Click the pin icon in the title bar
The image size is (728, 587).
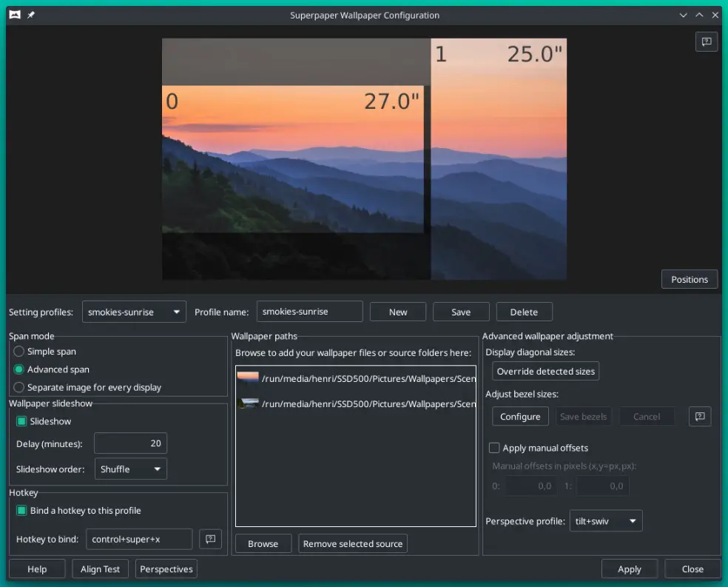click(x=30, y=14)
